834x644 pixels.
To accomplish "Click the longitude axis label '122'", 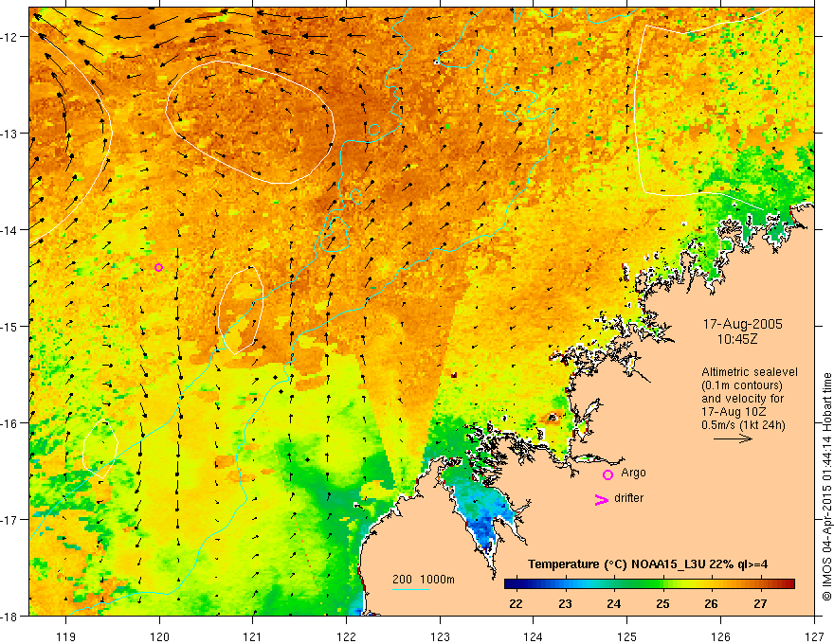I will point(346,636).
